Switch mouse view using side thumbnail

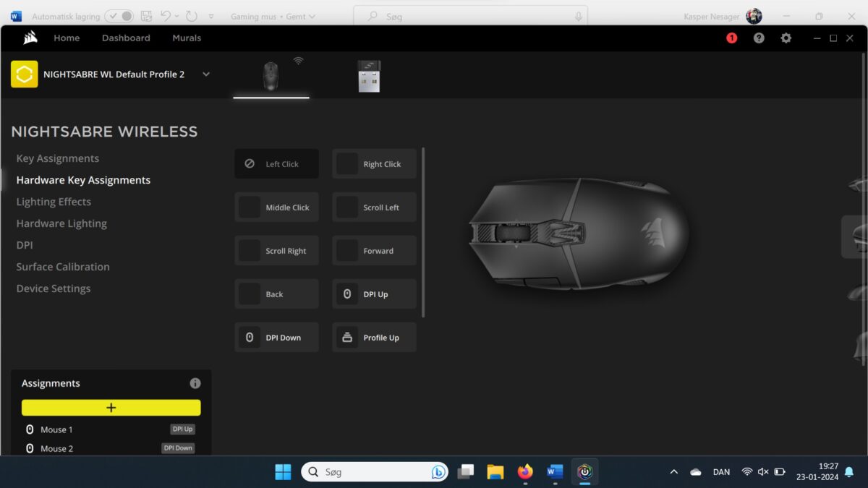pyautogui.click(x=855, y=236)
